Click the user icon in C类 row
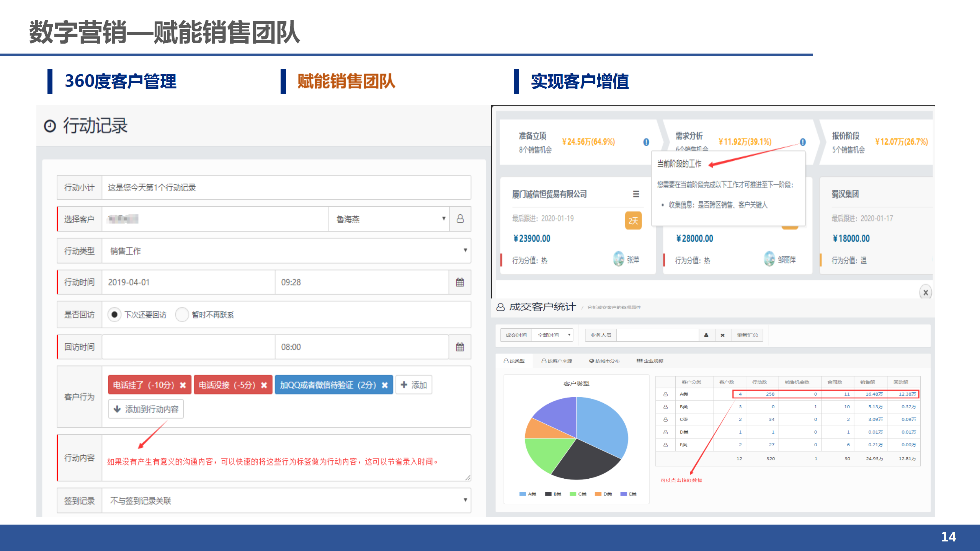 (x=665, y=419)
